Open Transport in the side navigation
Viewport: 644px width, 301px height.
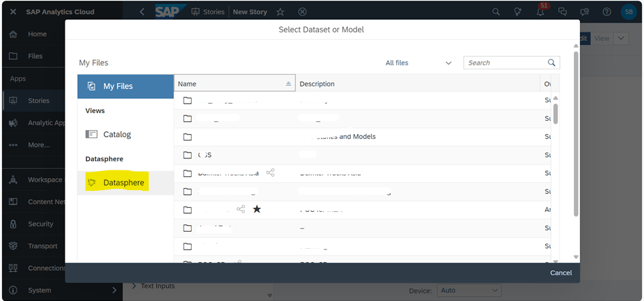point(42,246)
